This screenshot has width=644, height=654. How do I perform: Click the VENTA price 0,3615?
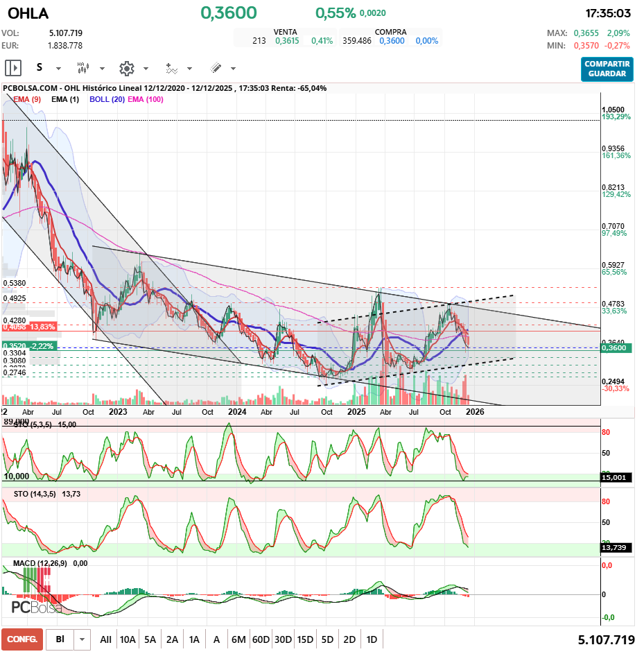tap(287, 41)
